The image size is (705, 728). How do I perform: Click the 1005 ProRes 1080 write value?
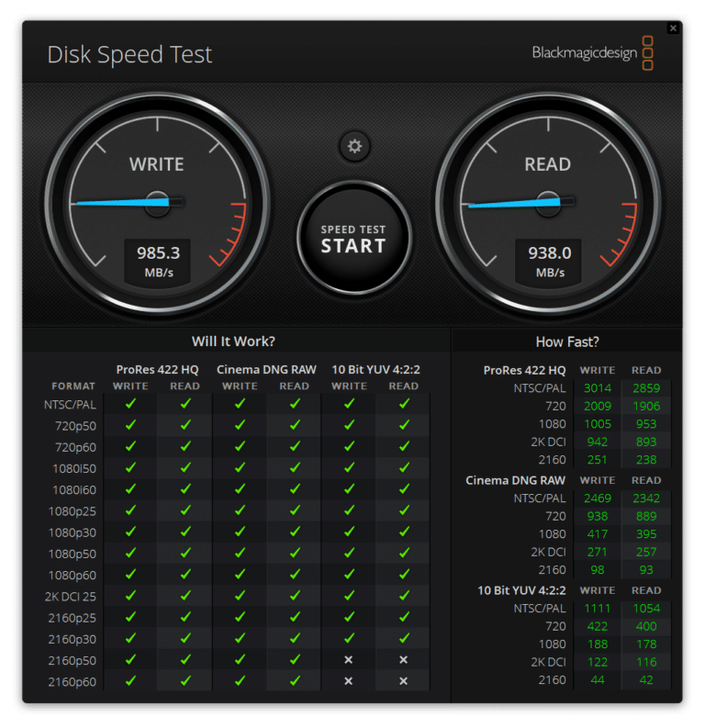(598, 424)
